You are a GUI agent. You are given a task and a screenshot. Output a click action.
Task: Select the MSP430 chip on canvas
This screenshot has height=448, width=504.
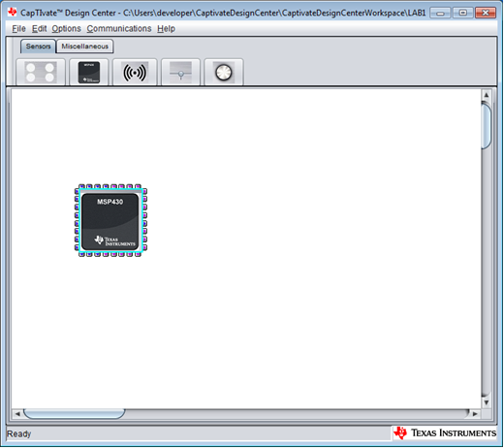(110, 221)
